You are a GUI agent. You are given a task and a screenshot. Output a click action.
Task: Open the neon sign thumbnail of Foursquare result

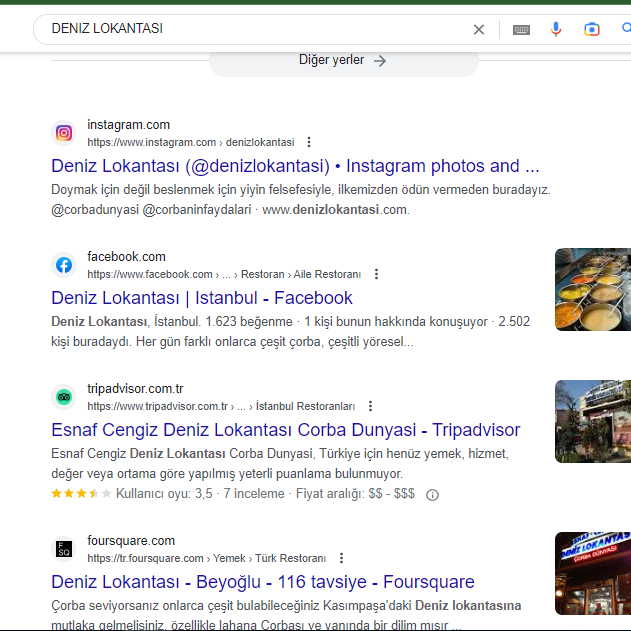592,573
